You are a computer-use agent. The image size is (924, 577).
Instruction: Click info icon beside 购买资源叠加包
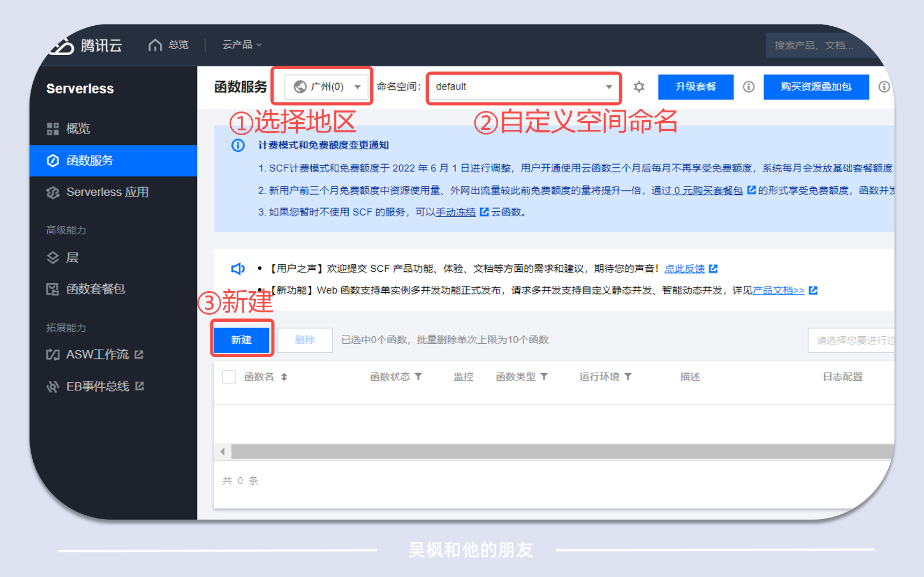click(x=884, y=86)
